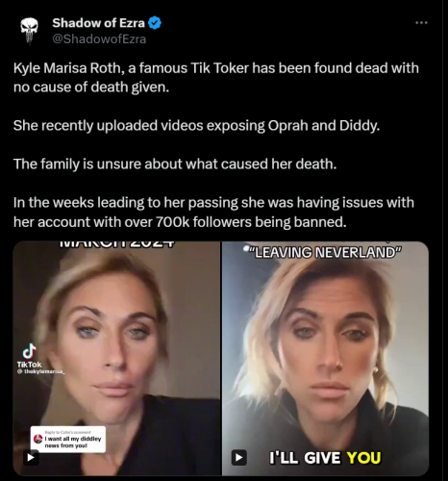Play the left TikTok video

tap(31, 457)
